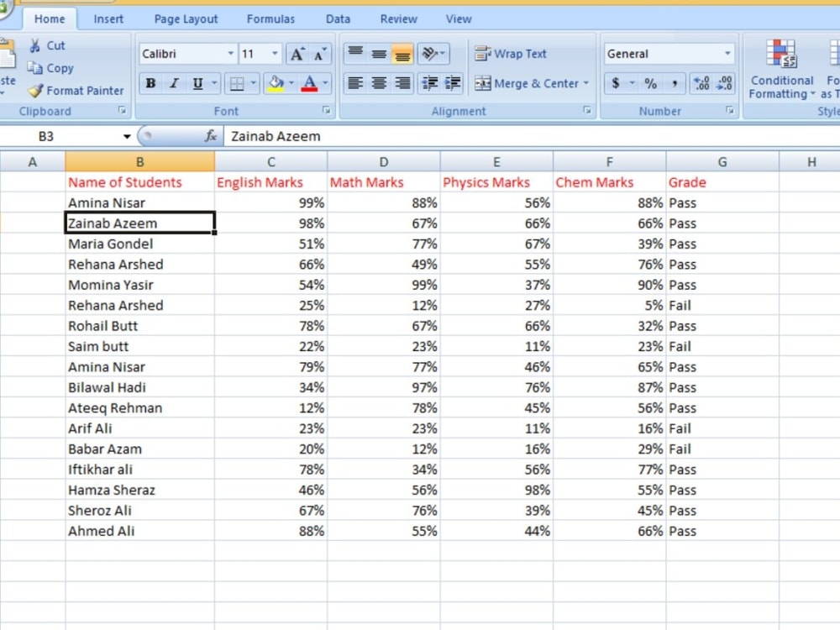Apply red font color
Image resolution: width=840 pixels, height=630 pixels.
click(310, 83)
